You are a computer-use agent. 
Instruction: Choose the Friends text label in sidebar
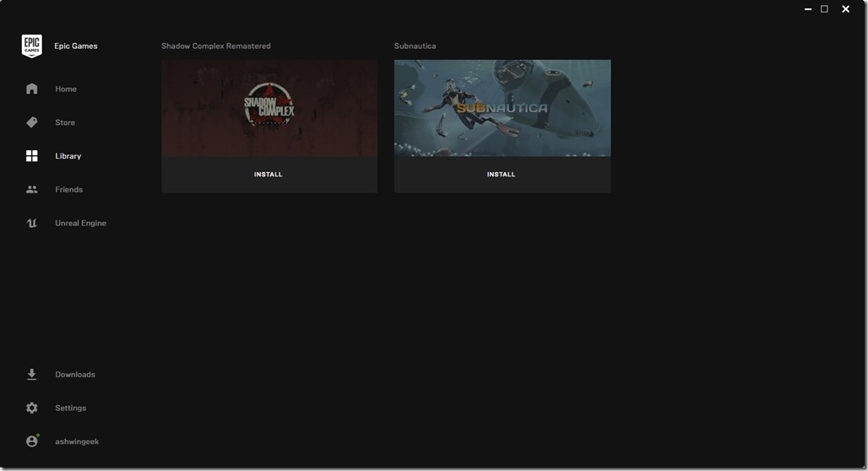(x=69, y=190)
